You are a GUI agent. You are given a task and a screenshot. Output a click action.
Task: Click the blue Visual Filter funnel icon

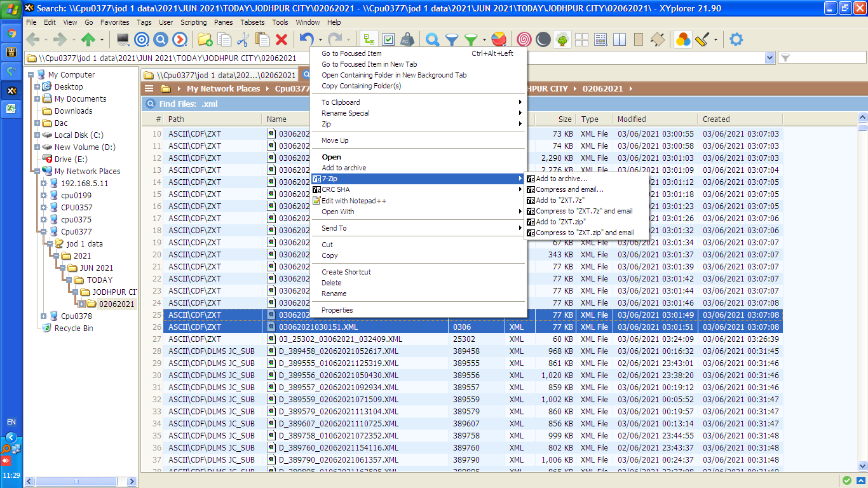click(x=452, y=40)
